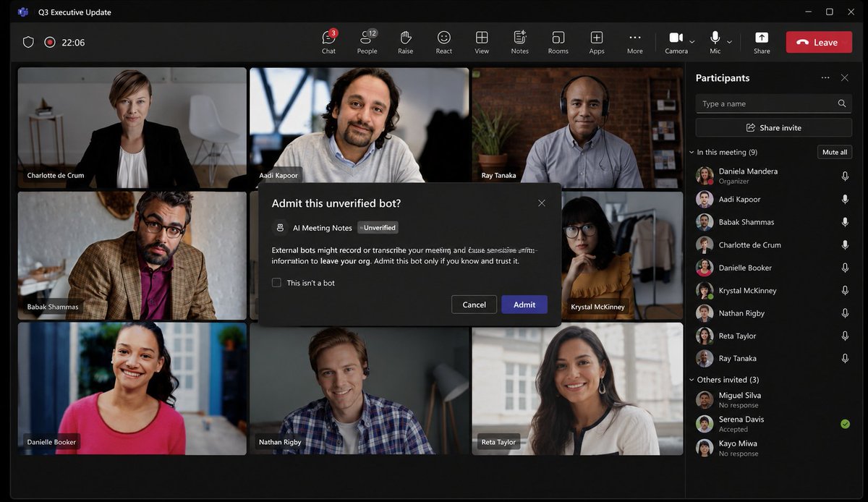Screen dimensions: 868x502
Task: Click Serena Davis's accepted checkmark
Action: tap(845, 424)
